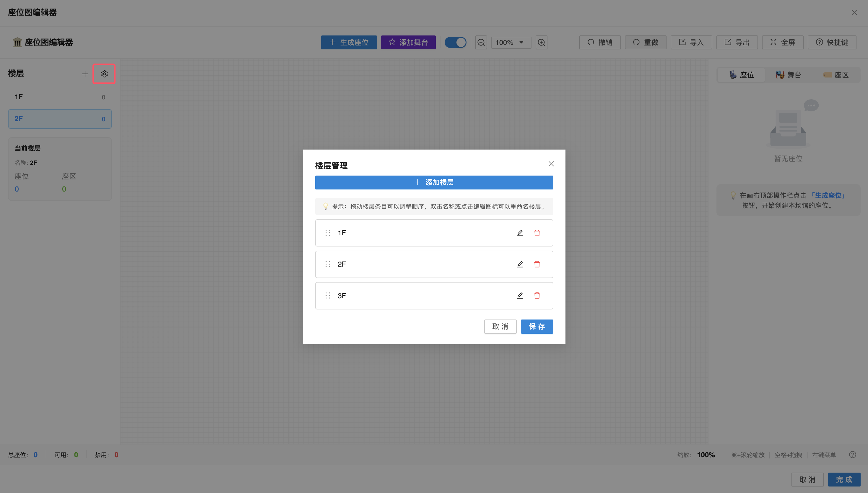Click the zoom out magnifier icon
868x493 pixels.
click(x=481, y=42)
